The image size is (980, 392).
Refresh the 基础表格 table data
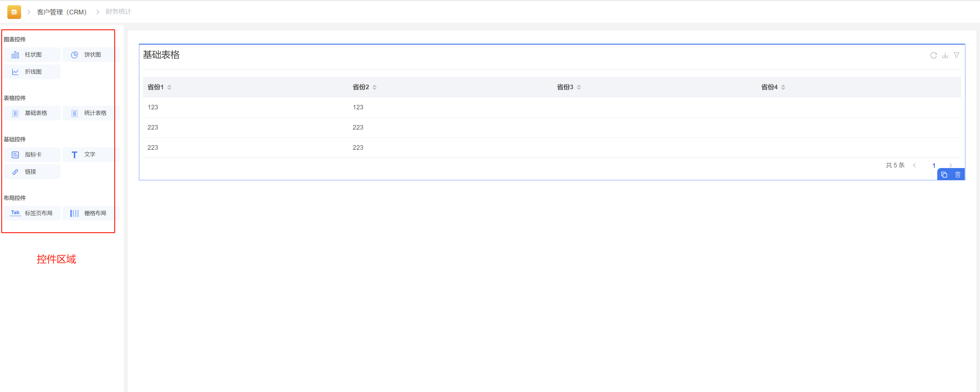[x=933, y=56]
